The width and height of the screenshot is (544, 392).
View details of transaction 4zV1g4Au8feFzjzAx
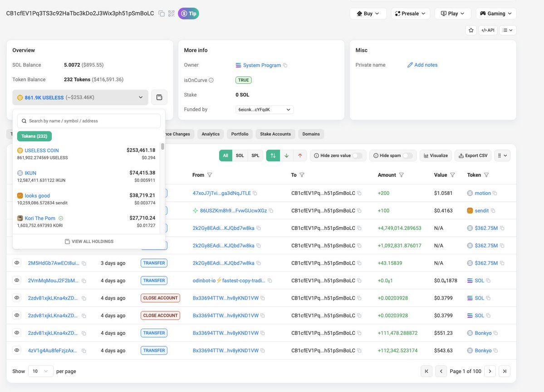pyautogui.click(x=17, y=350)
